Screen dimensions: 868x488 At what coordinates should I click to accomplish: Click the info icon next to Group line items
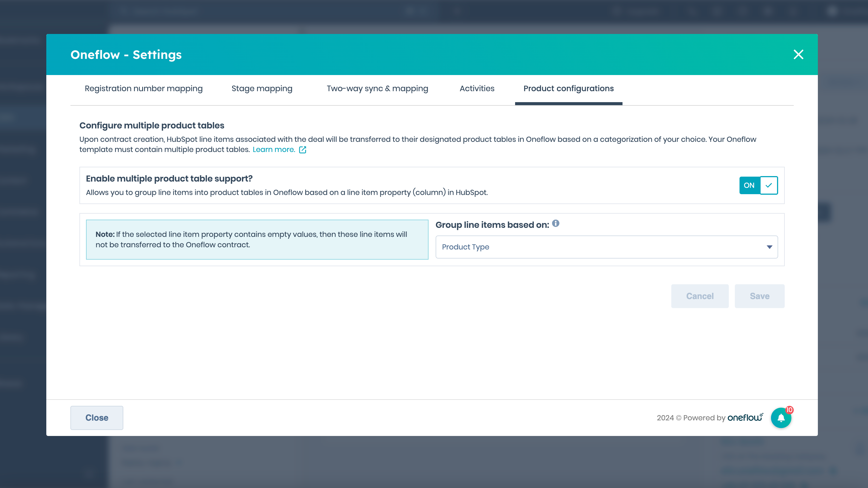556,223
